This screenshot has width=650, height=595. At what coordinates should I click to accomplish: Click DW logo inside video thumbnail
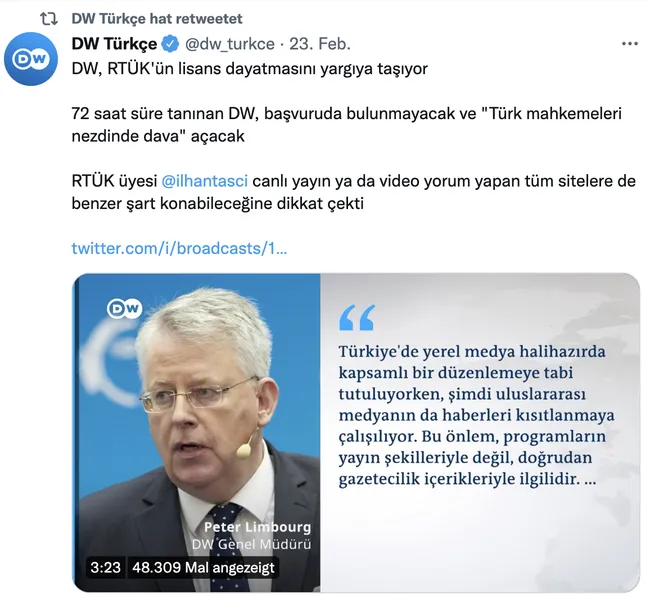pos(124,309)
